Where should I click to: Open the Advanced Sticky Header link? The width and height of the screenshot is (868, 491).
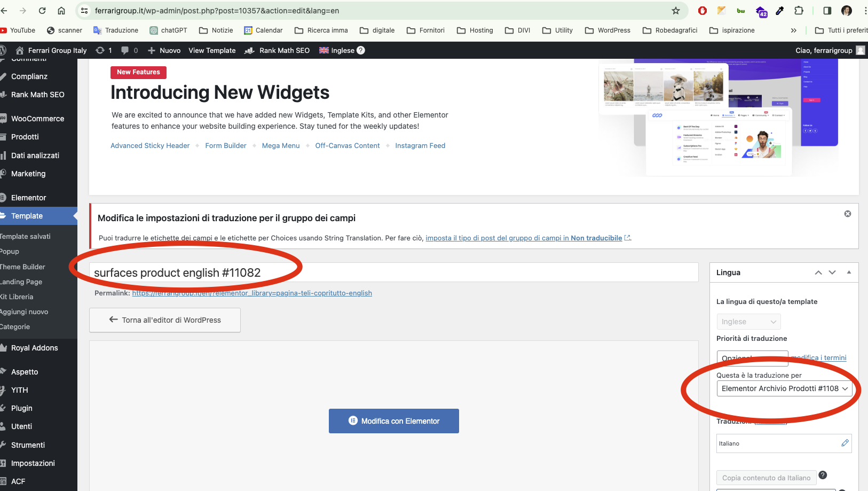pyautogui.click(x=150, y=145)
